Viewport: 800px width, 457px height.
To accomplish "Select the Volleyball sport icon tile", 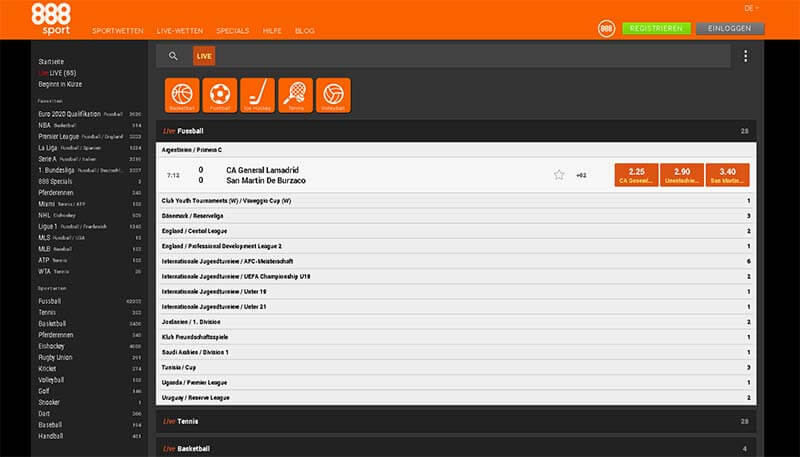I will click(333, 95).
